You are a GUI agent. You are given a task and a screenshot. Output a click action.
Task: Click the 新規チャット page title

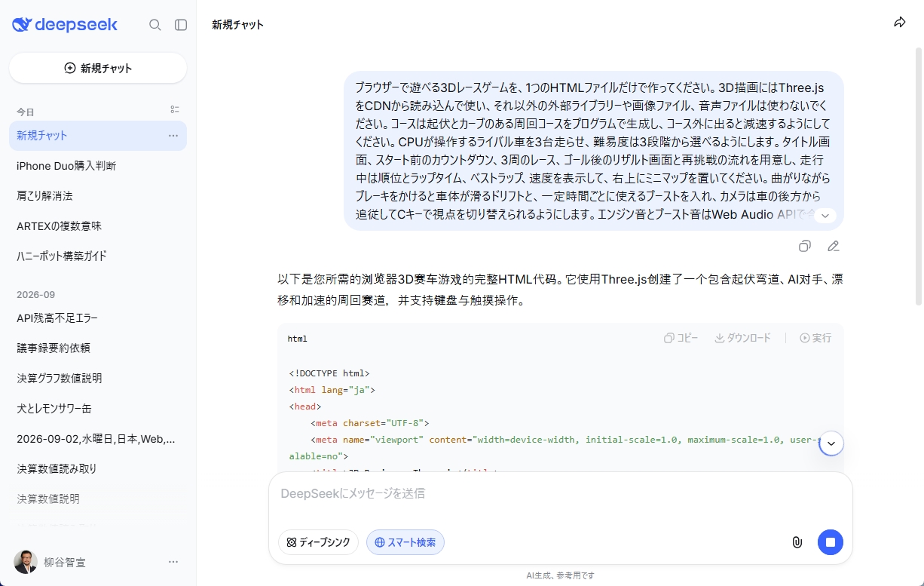point(238,24)
